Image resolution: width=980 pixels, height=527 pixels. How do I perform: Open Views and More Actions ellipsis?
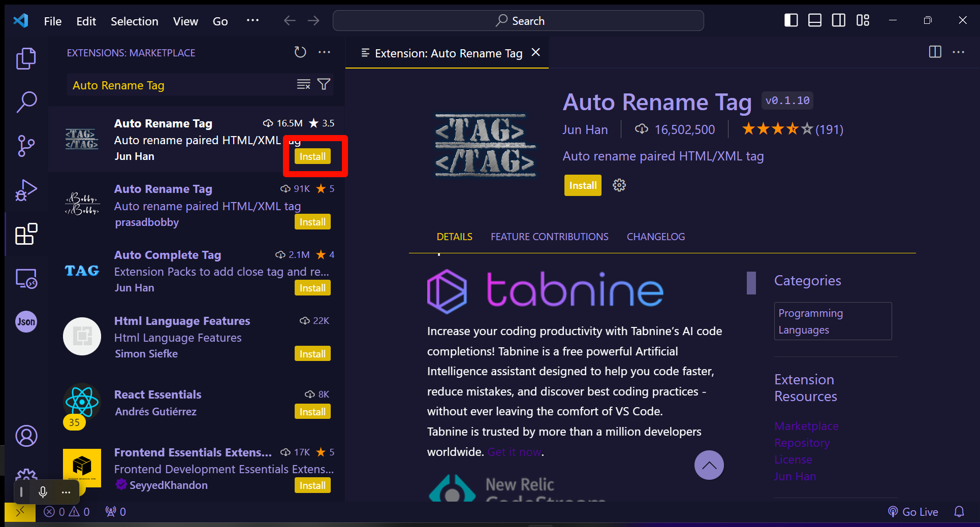[x=324, y=52]
